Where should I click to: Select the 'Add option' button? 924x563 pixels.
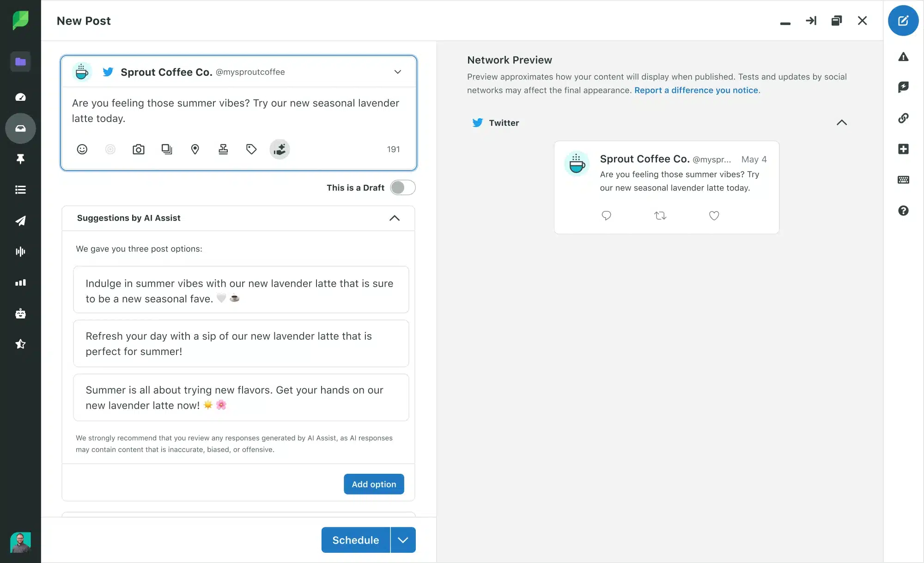click(x=373, y=483)
